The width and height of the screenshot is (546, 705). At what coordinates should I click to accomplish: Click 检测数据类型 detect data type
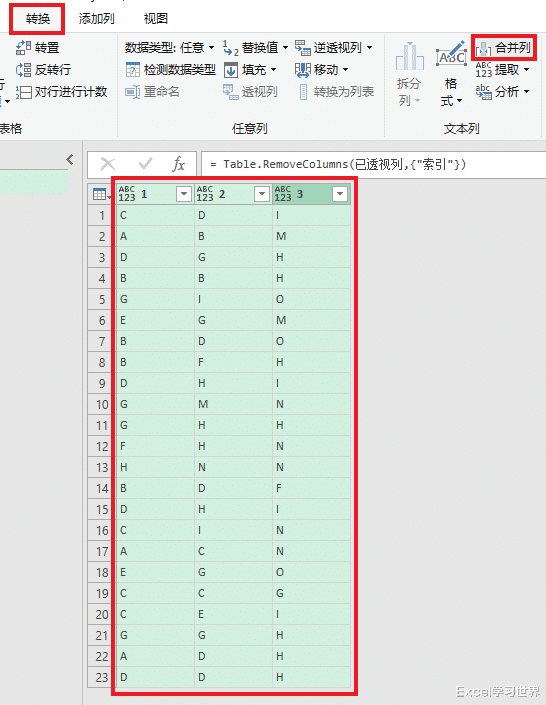(170, 70)
